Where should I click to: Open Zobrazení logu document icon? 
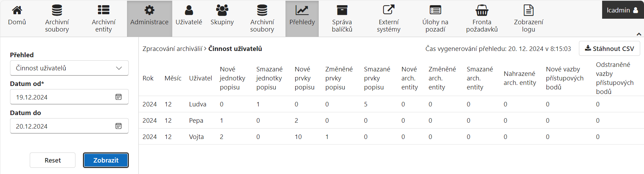[x=528, y=10]
